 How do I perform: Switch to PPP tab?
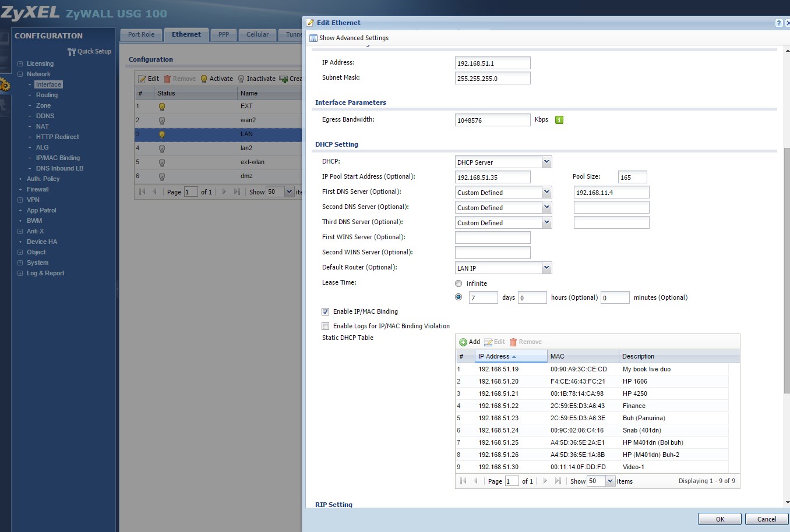coord(224,35)
